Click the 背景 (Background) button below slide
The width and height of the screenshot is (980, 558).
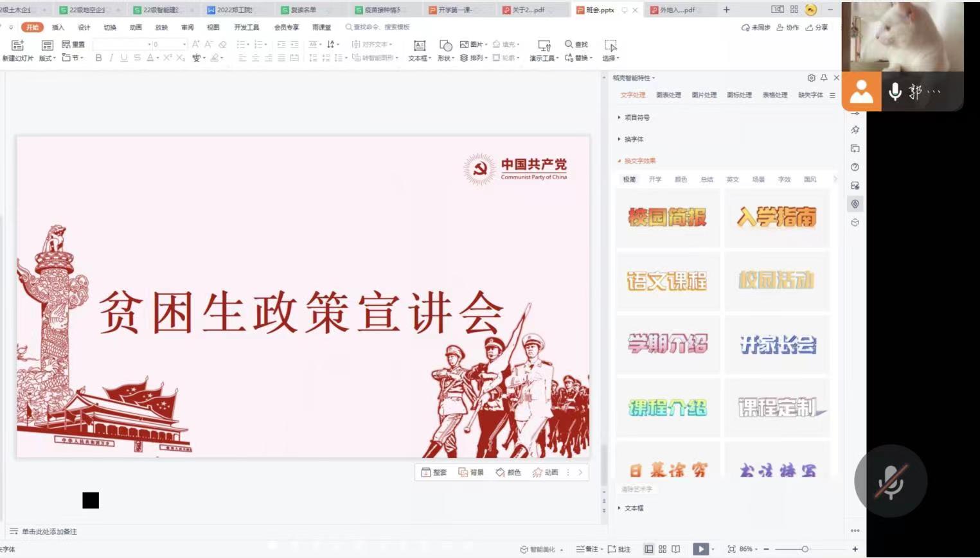click(x=471, y=473)
